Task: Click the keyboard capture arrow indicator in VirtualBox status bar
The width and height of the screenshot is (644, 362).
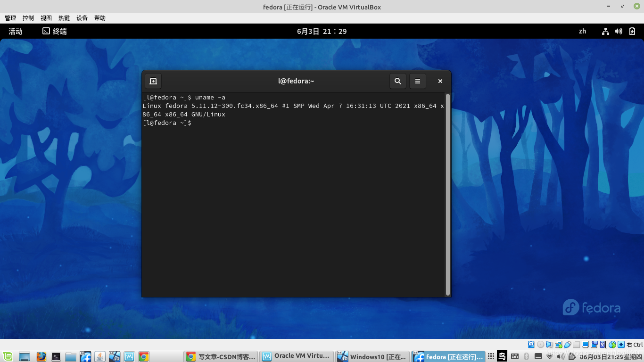Action: [x=621, y=345]
